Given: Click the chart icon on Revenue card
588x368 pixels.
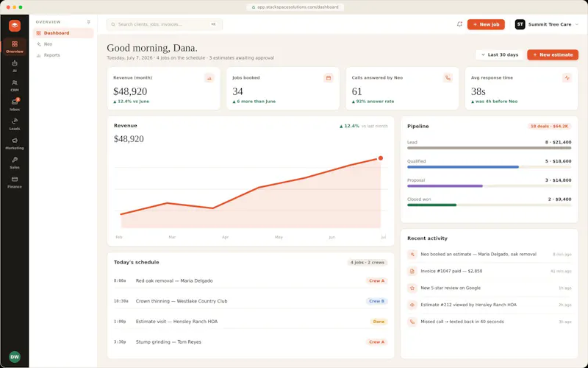Looking at the screenshot, I should click(209, 78).
